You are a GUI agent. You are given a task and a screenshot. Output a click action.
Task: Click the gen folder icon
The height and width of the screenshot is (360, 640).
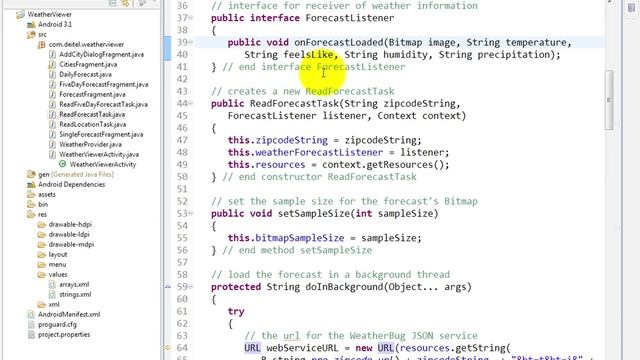coord(31,174)
